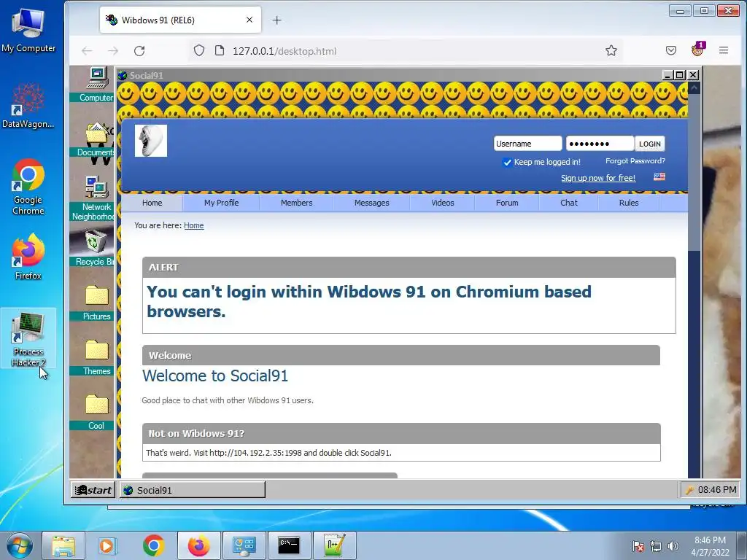
Task: Click the password input field
Action: tap(600, 144)
